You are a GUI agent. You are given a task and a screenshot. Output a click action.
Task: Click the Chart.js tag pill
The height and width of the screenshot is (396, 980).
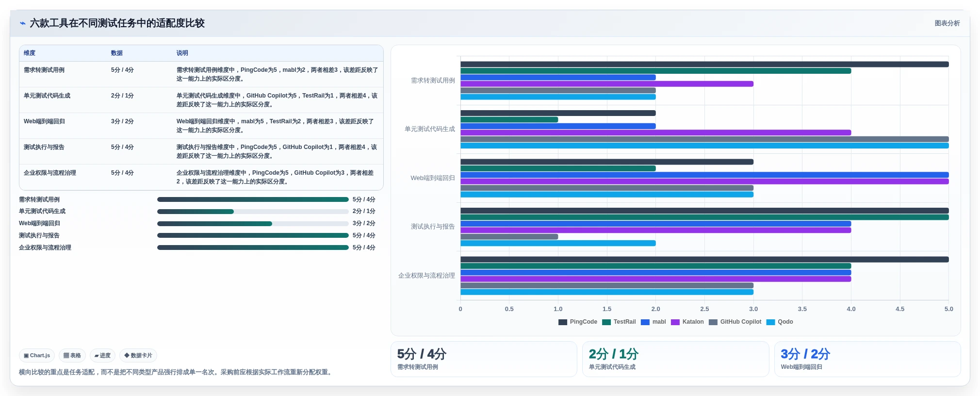point(37,355)
